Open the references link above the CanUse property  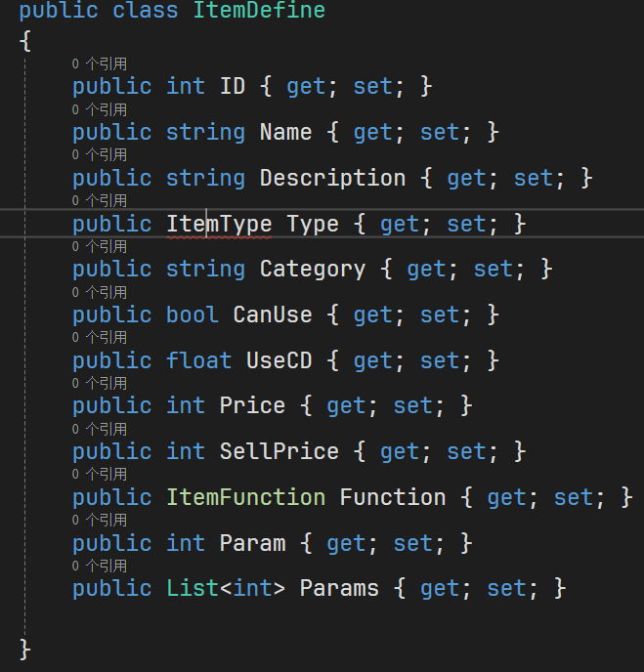point(99,292)
